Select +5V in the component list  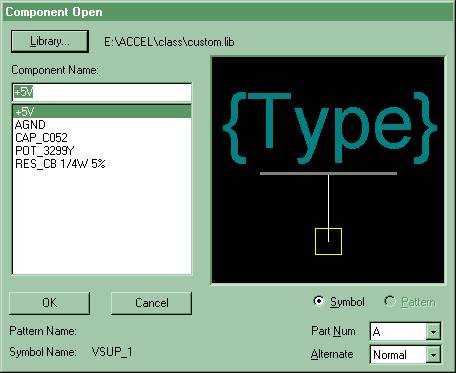[x=102, y=111]
